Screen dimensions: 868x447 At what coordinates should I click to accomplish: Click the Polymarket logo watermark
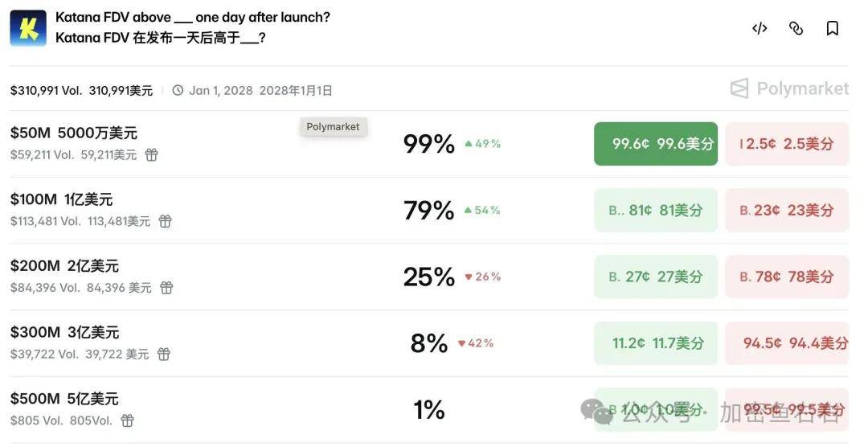(789, 88)
